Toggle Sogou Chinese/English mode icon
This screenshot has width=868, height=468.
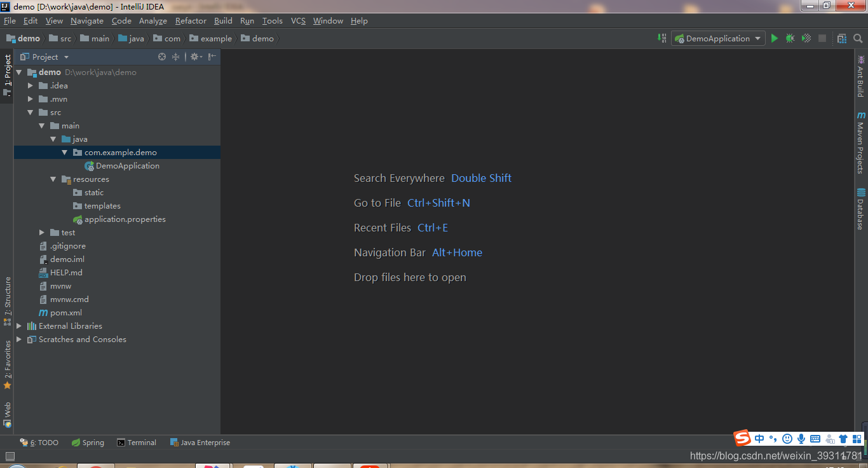pyautogui.click(x=759, y=439)
